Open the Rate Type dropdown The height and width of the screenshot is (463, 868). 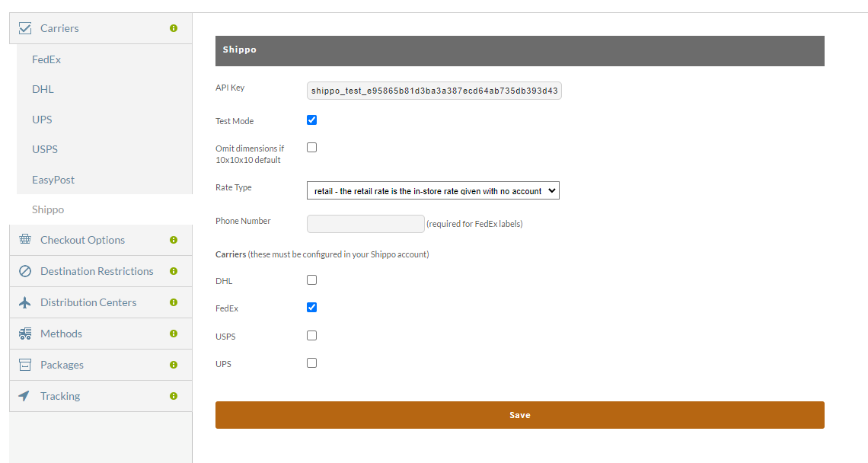click(x=433, y=190)
